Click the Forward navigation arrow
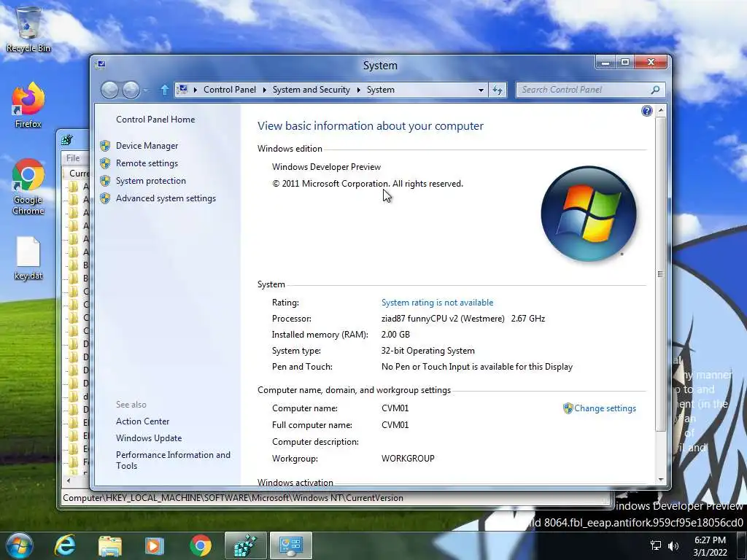 (x=131, y=90)
